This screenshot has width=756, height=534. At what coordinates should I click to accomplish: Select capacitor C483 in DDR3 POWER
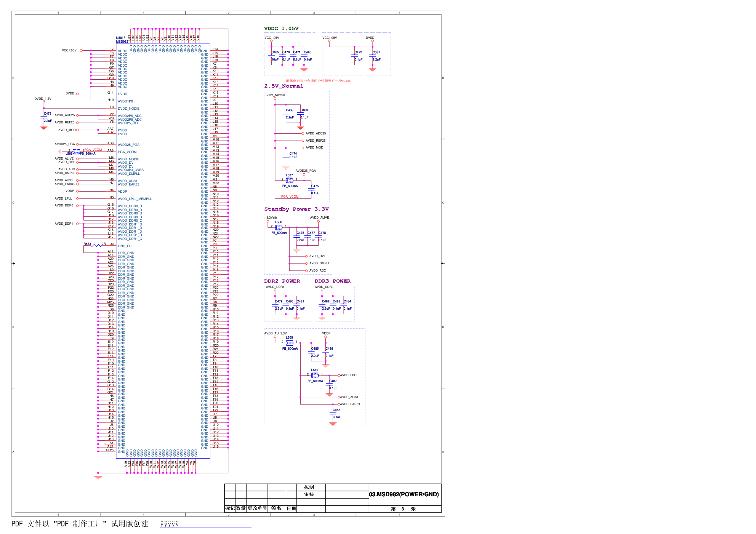tap(333, 305)
